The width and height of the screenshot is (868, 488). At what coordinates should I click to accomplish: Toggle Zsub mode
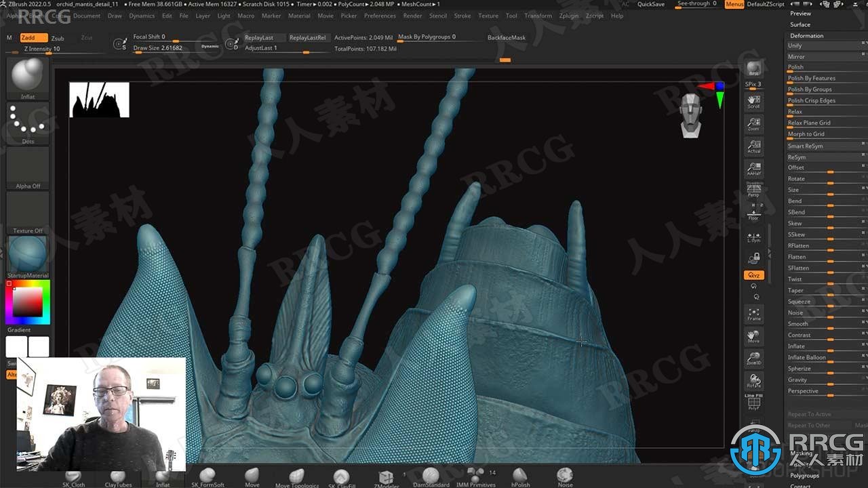coord(58,38)
